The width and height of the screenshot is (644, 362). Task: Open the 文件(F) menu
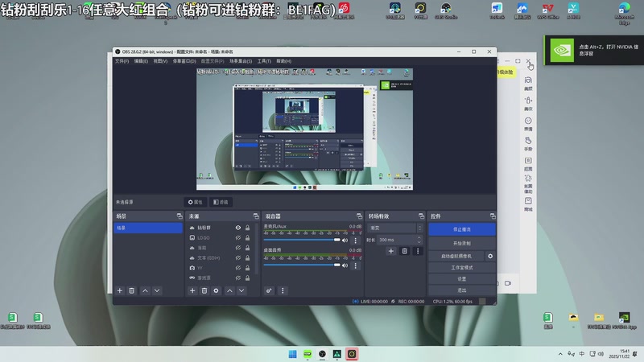click(x=122, y=61)
